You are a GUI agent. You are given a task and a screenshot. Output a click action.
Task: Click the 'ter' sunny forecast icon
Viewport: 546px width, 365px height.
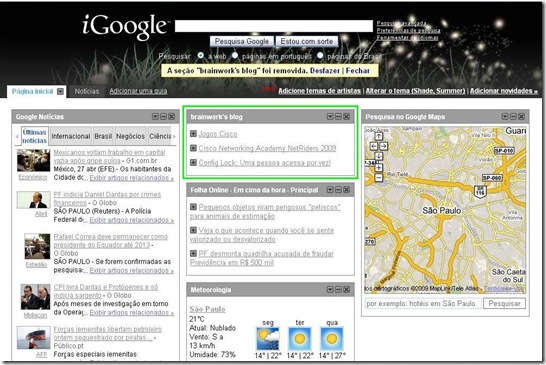[300, 338]
